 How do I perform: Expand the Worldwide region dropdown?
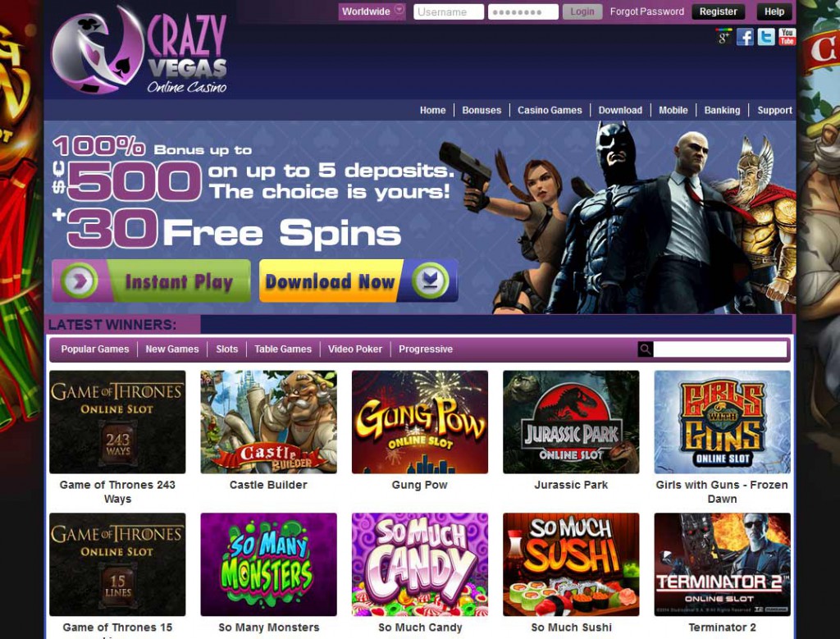tap(372, 11)
